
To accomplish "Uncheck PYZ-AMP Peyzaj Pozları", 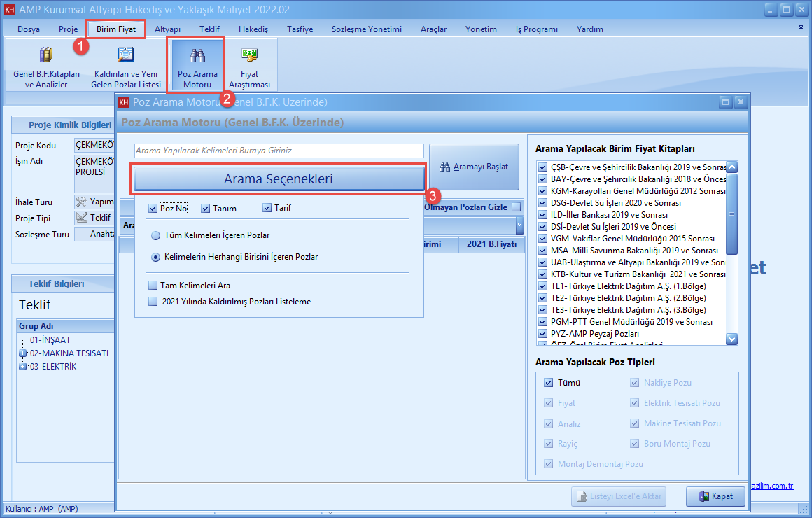I will point(542,334).
